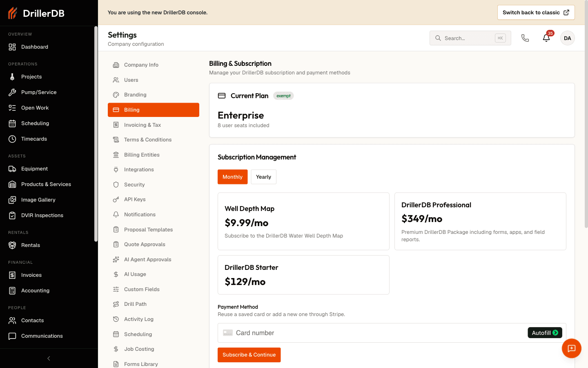Open Quote Approvals settings
The image size is (588, 368).
click(x=154, y=245)
